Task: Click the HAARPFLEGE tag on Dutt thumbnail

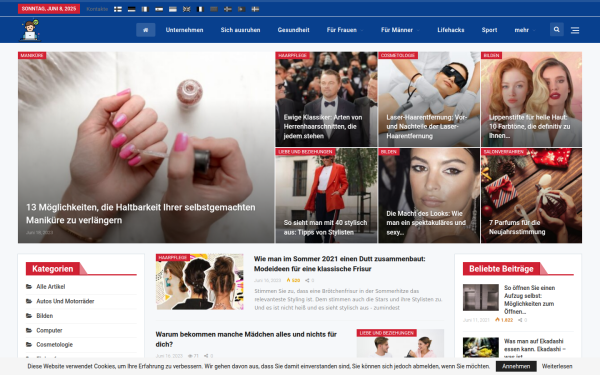Action: coord(173,258)
